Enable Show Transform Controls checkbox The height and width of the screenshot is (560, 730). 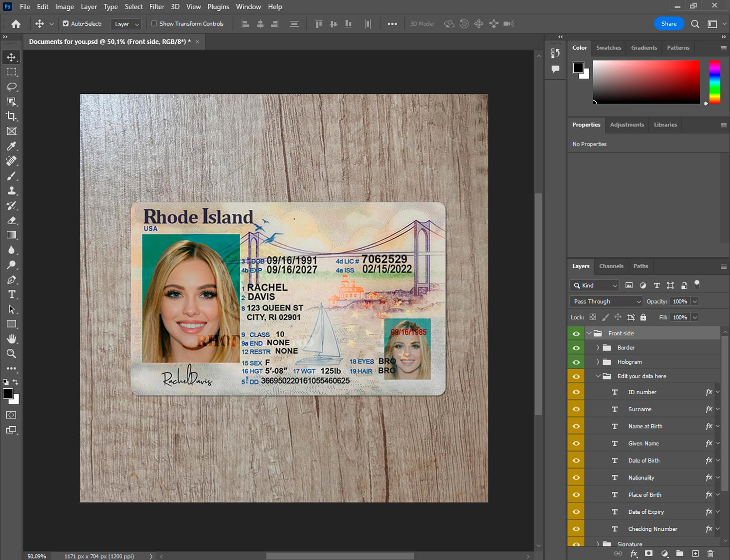click(x=154, y=23)
